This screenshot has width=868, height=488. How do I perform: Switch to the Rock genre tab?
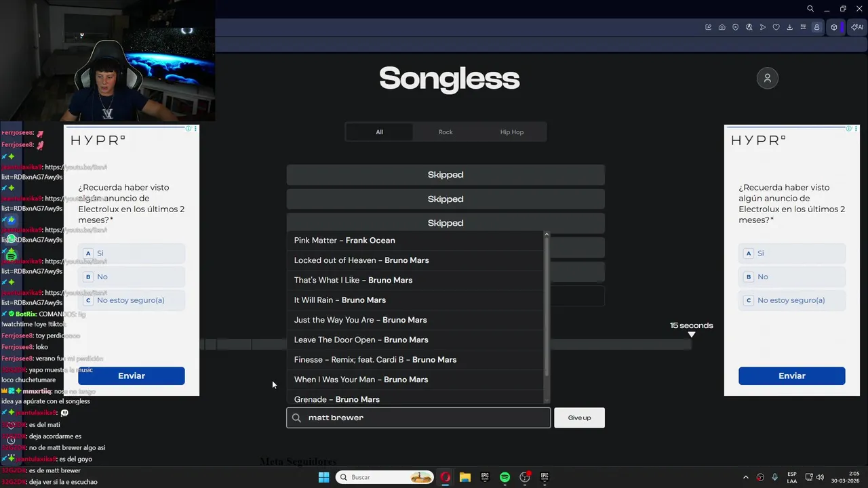446,132
